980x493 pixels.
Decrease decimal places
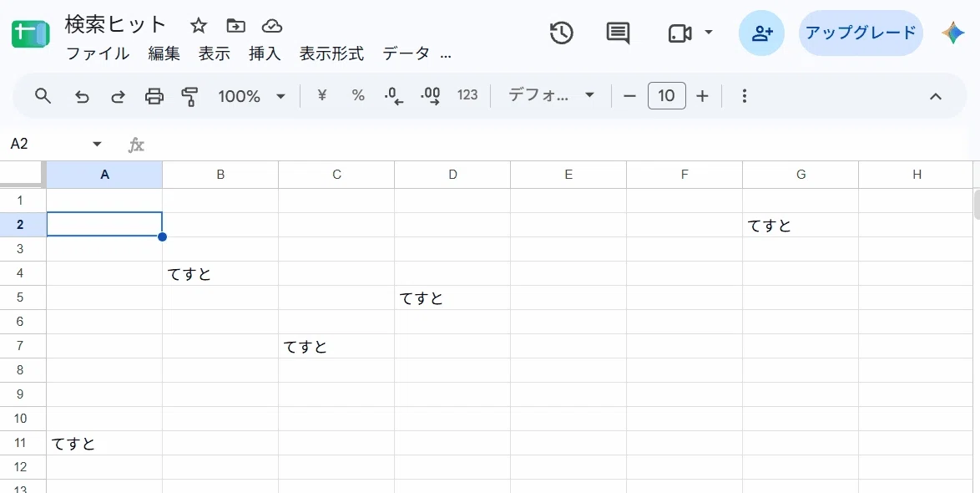394,96
